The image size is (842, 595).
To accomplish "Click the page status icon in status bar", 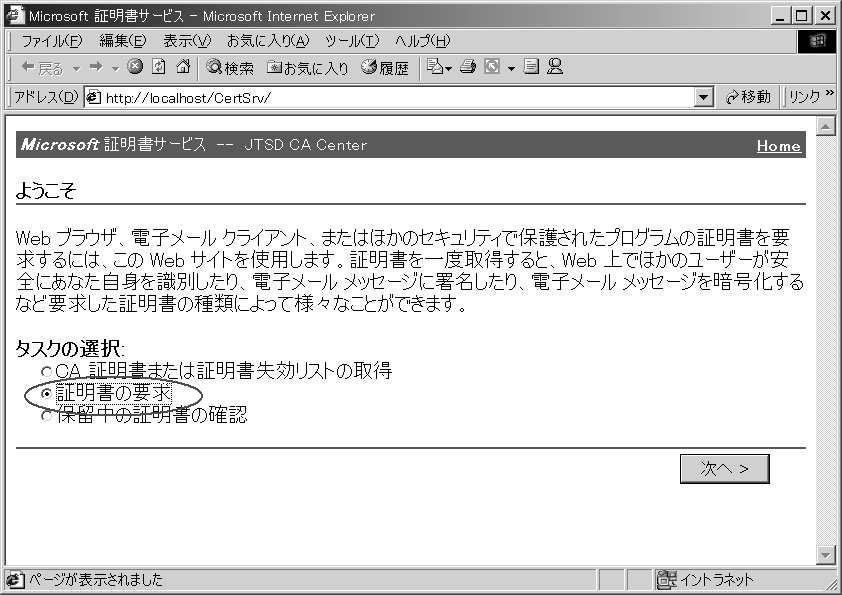I will pyautogui.click(x=16, y=580).
